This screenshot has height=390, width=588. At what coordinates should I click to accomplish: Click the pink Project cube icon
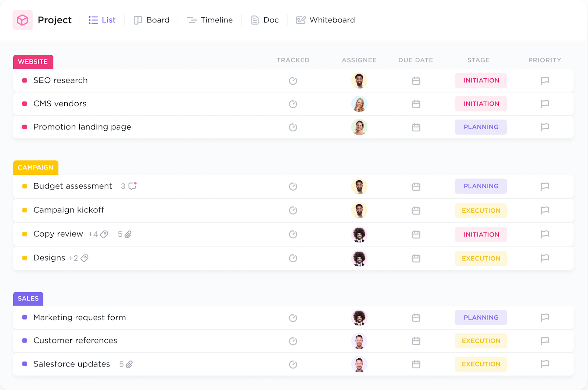click(x=22, y=20)
